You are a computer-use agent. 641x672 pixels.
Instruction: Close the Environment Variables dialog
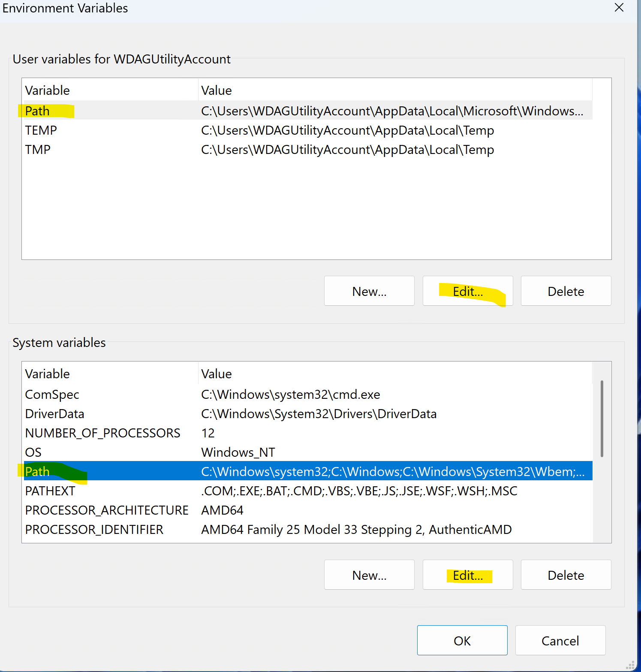click(x=619, y=8)
